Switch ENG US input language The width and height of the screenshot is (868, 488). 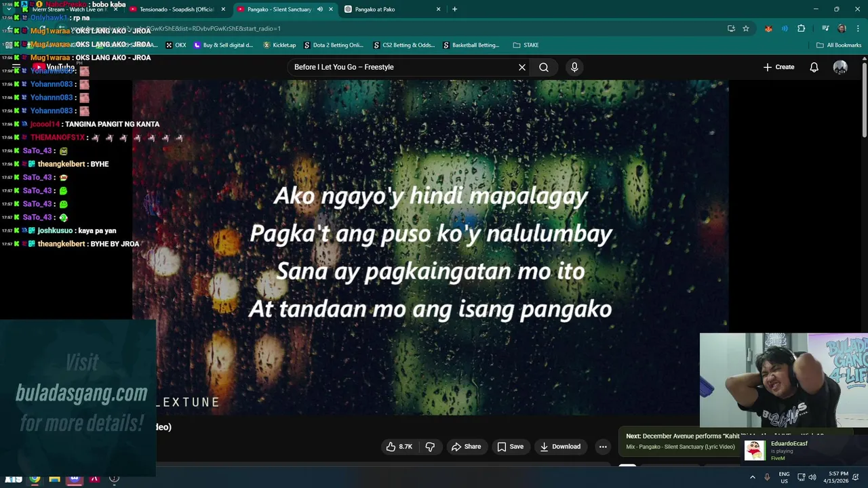[784, 477]
